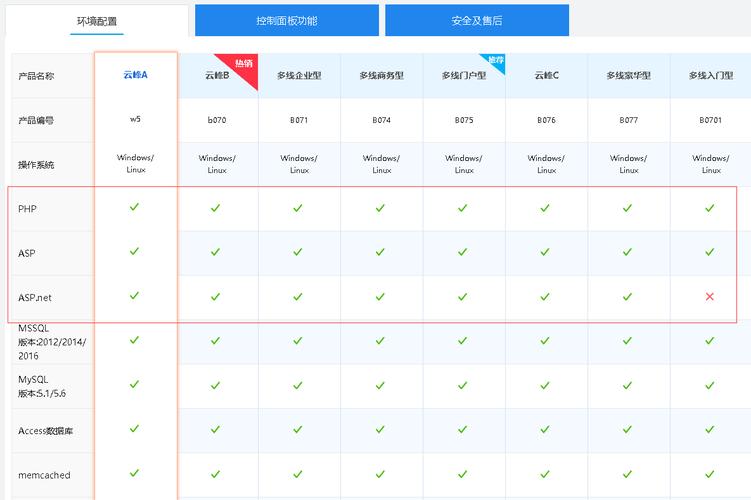Screen dimensions: 751x500
Task: Select the 云峰B product header
Action: tap(217, 75)
